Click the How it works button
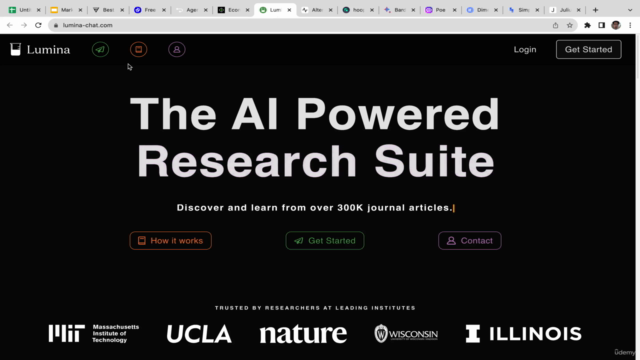Screen dimensions: 640x360 click(x=171, y=241)
